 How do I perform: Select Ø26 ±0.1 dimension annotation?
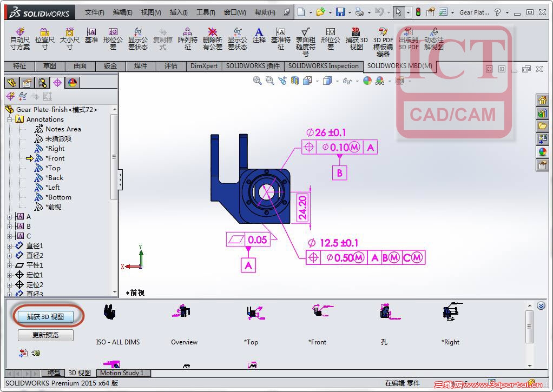point(326,133)
